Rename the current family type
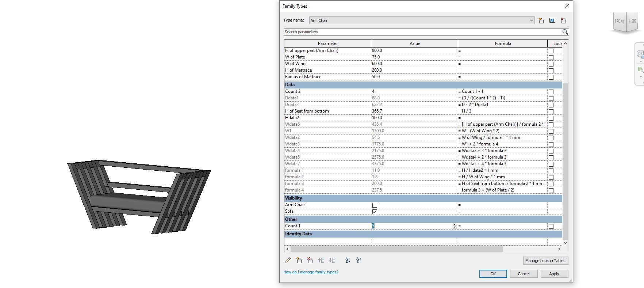This screenshot has width=644, height=288. tap(552, 21)
